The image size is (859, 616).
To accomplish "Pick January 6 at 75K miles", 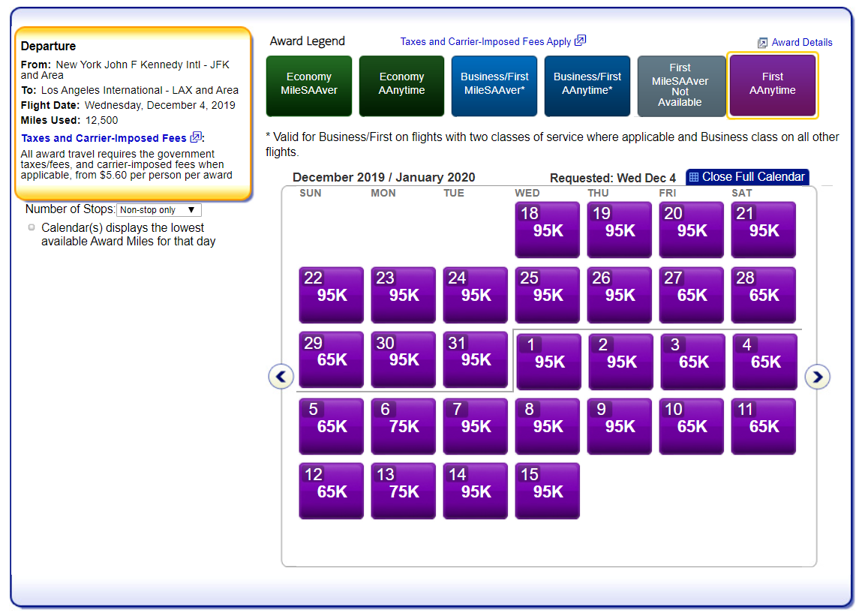I will coord(403,425).
